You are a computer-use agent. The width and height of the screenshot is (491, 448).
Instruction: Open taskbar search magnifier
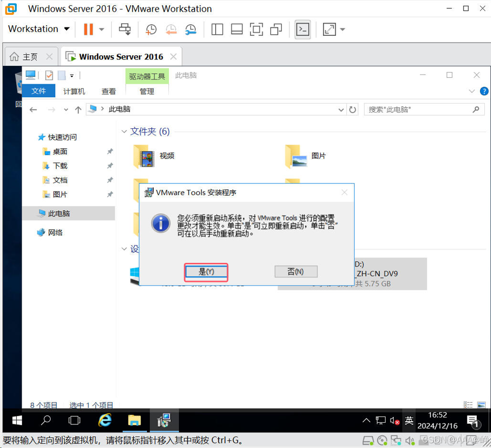[46, 421]
